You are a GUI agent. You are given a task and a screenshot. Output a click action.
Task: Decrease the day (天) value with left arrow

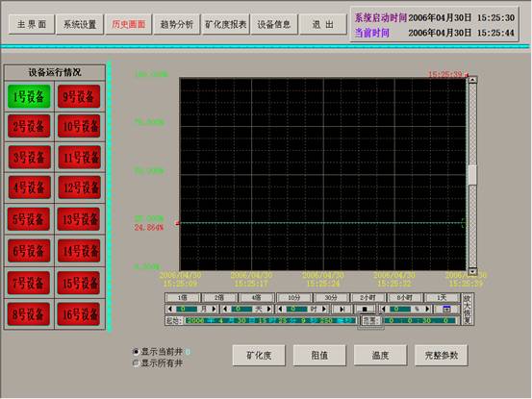(225, 309)
